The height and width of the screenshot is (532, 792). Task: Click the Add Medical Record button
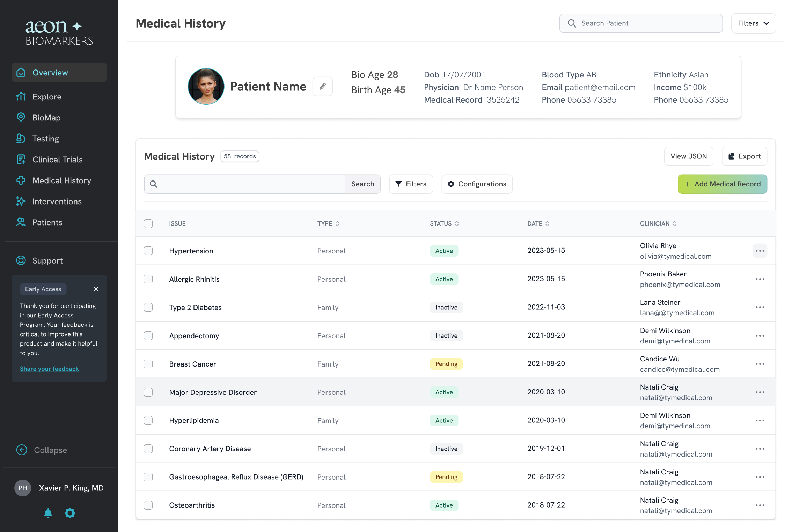[x=722, y=184]
